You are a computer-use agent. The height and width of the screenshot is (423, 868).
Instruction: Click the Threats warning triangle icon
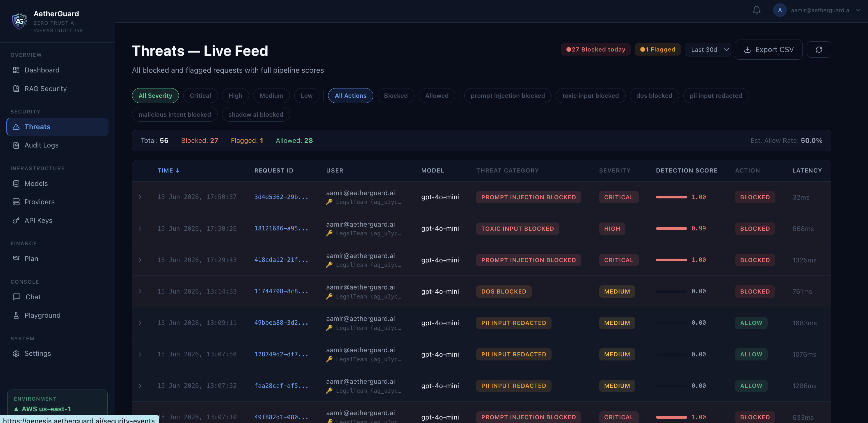tap(16, 127)
